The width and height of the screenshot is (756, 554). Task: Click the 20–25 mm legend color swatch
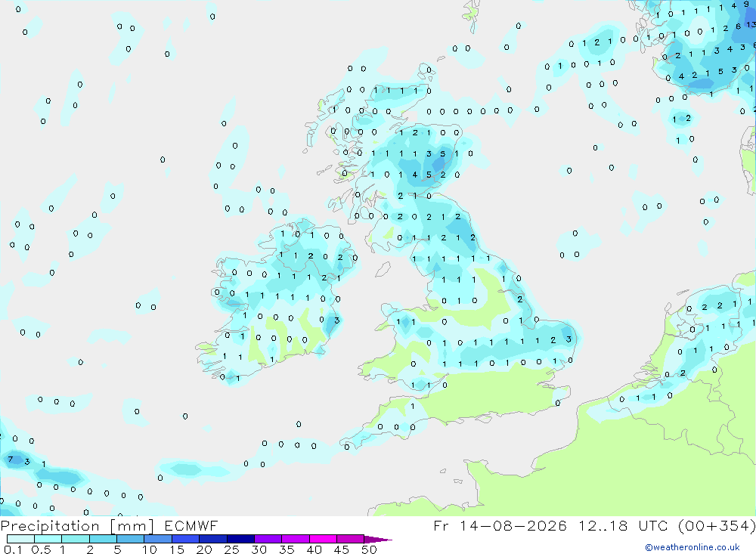[x=213, y=539]
